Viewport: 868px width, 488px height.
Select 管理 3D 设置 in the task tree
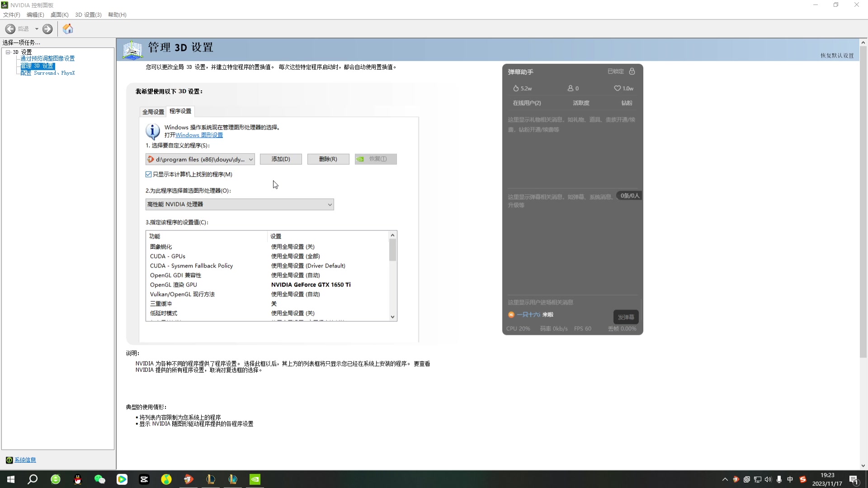point(38,66)
